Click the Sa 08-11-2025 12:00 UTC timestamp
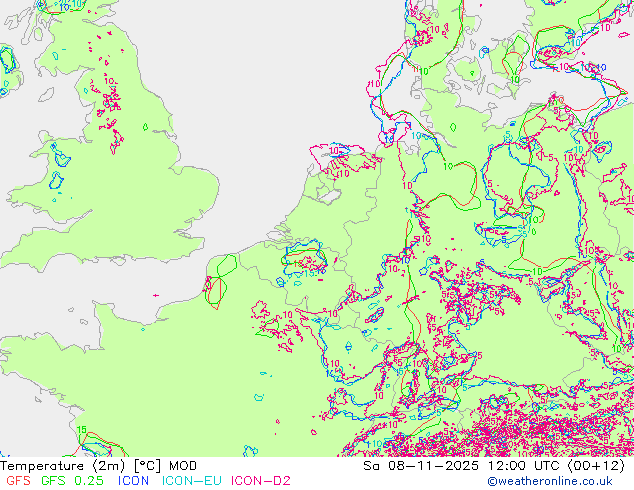634x490 pixels. pos(494,466)
